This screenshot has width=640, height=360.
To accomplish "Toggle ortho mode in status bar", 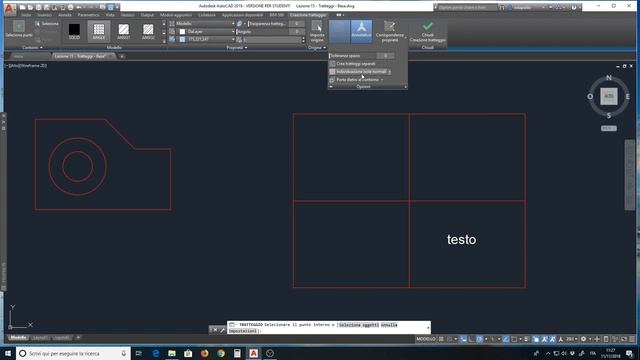I will 471,339.
